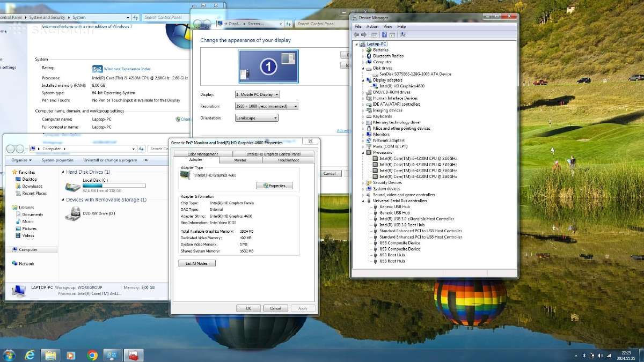Collapse the Display adapters node
The width and height of the screenshot is (644, 362).
tap(363, 80)
